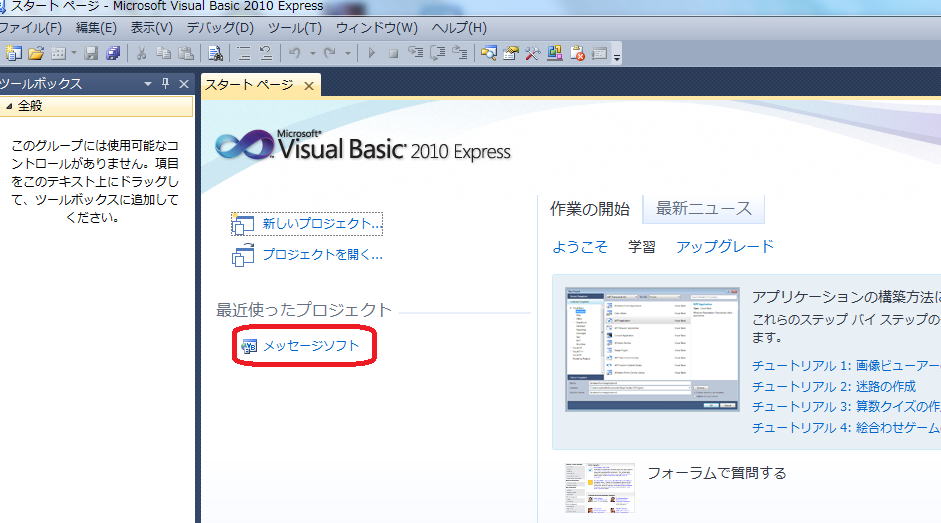Open the ファイル(F) menu
This screenshot has width=941, height=523.
click(31, 28)
